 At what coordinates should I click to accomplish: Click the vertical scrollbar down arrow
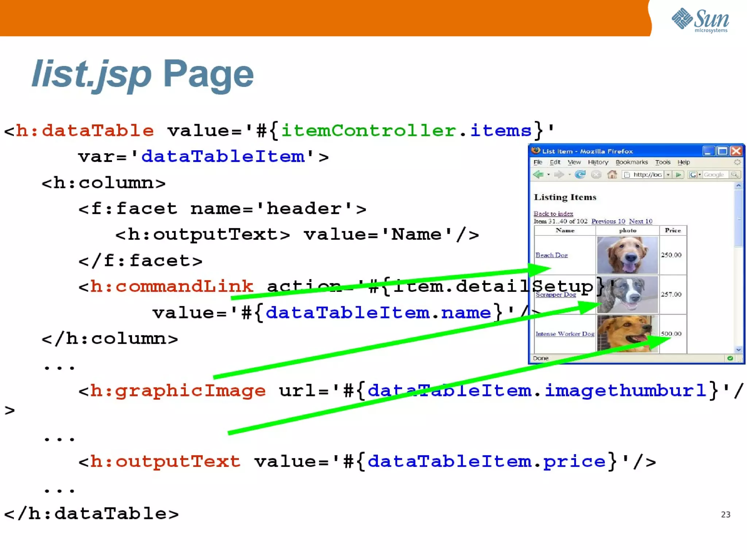[739, 349]
